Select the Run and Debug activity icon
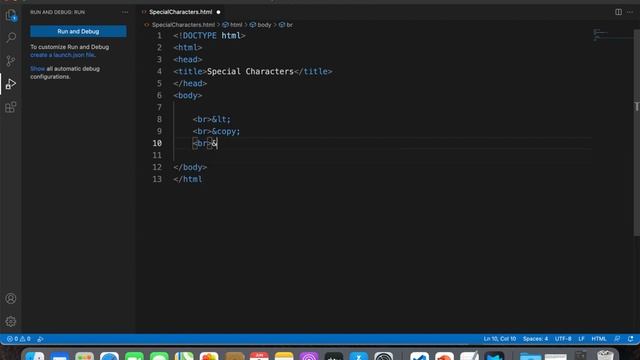This screenshot has width=640, height=360. click(x=11, y=84)
